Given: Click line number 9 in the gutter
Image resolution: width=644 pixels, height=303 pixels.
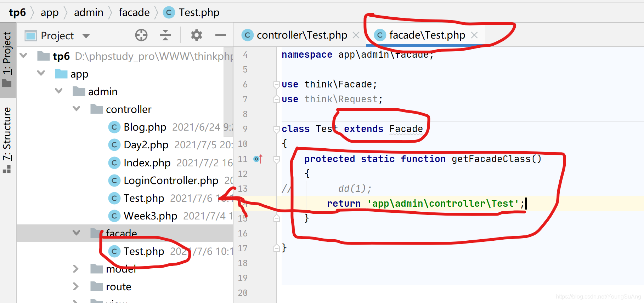Looking at the screenshot, I should pyautogui.click(x=245, y=129).
